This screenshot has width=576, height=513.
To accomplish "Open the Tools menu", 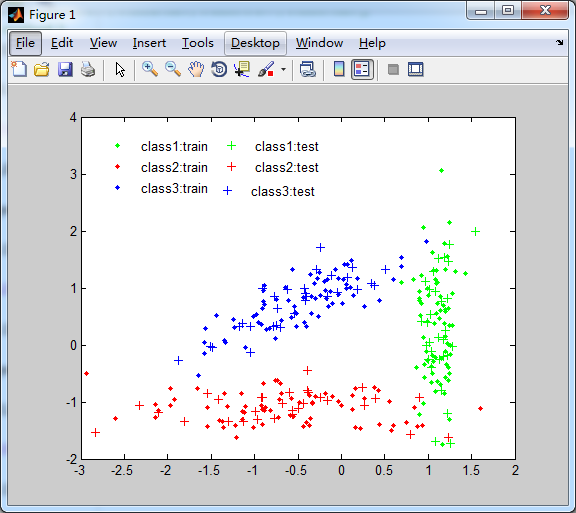I will point(198,43).
